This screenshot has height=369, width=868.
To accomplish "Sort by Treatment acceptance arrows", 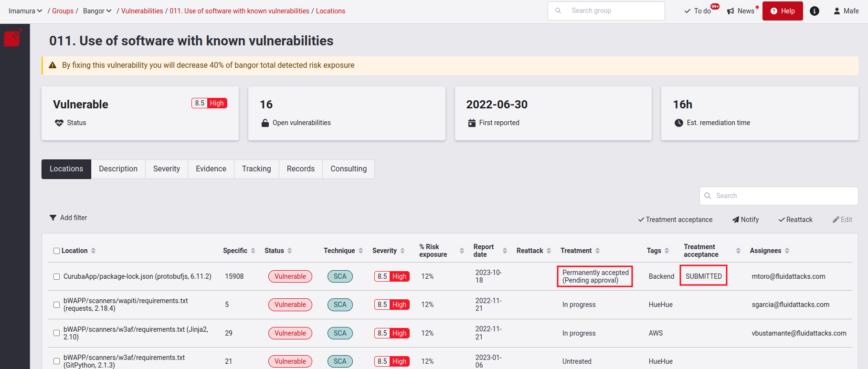I will pos(738,251).
